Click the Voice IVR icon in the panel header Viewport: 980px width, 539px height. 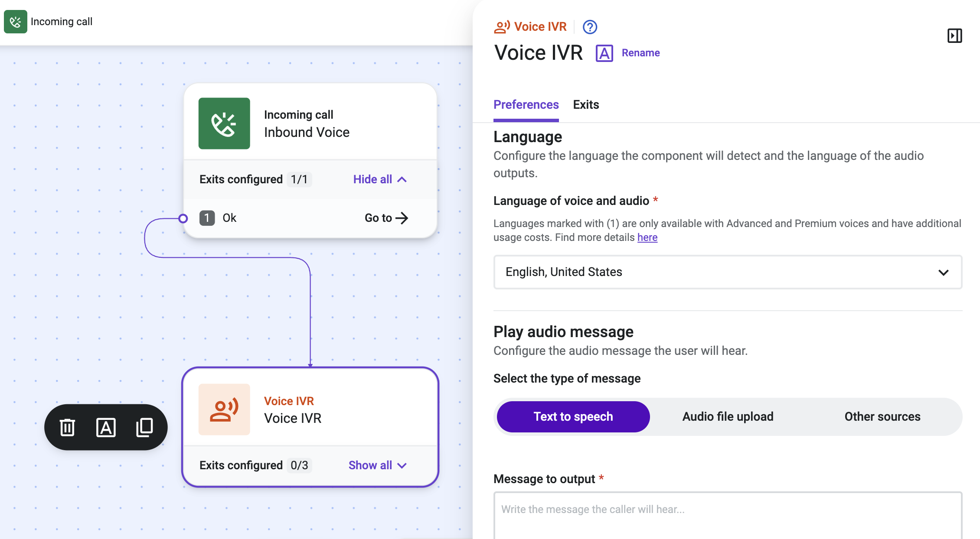point(502,27)
